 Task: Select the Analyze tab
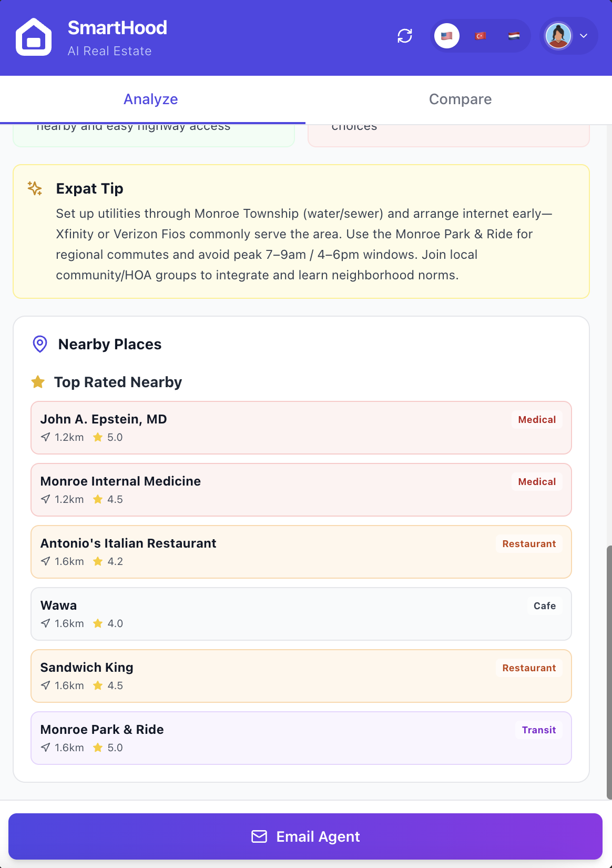(x=150, y=99)
